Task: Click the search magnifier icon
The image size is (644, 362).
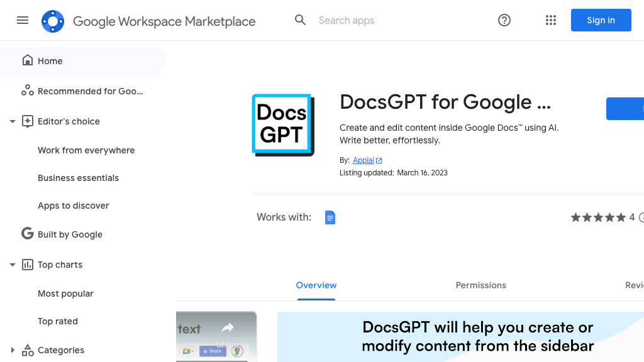Action: click(x=300, y=20)
